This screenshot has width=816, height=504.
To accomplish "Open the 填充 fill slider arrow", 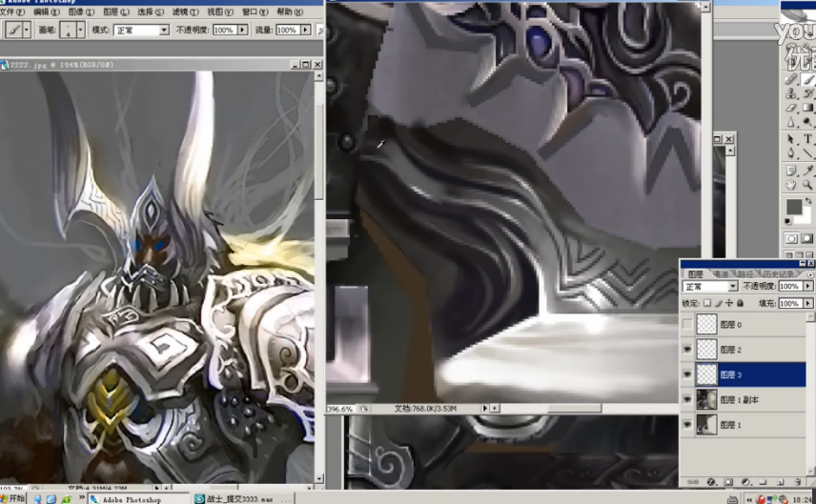I will 808,303.
